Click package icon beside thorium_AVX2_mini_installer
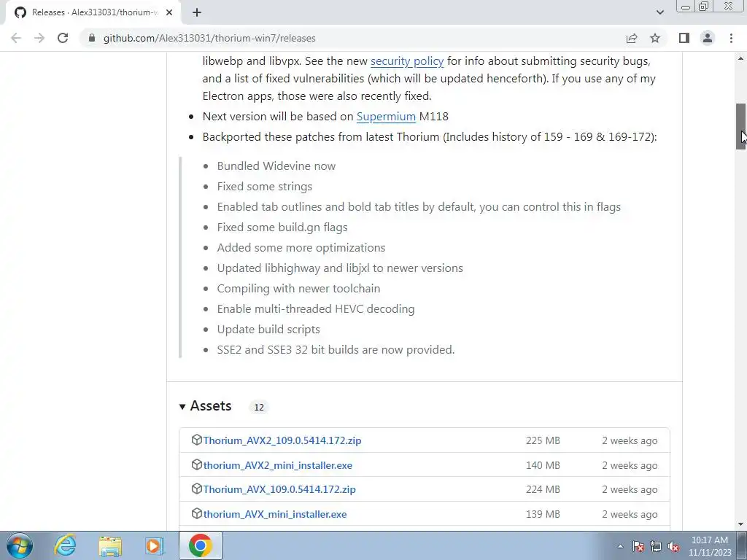 [x=197, y=464]
